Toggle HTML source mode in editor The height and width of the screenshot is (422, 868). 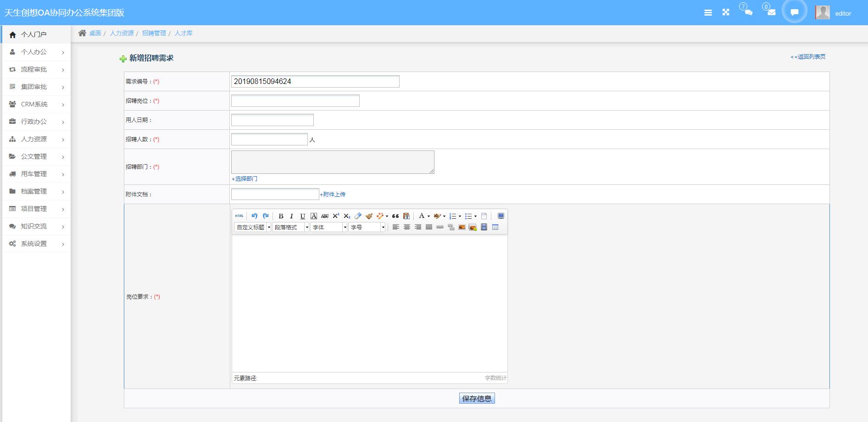239,216
